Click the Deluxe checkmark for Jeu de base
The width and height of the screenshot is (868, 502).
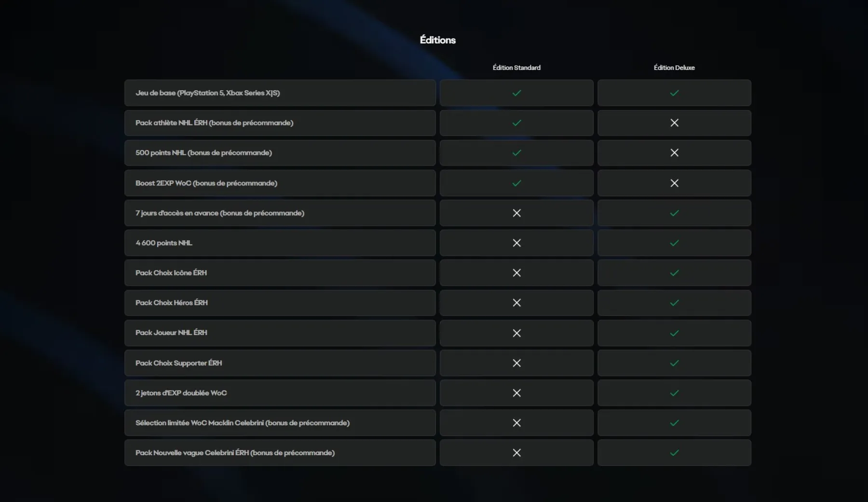coord(674,93)
